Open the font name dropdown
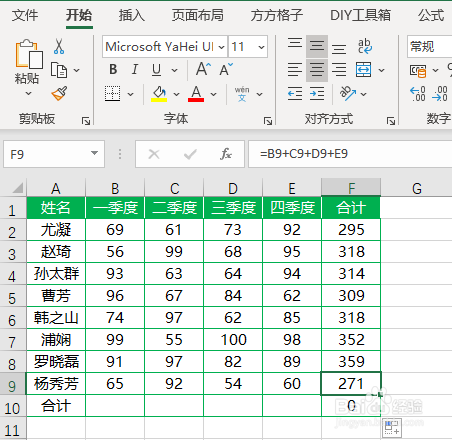Viewport: 452px width, 440px height. (x=221, y=47)
